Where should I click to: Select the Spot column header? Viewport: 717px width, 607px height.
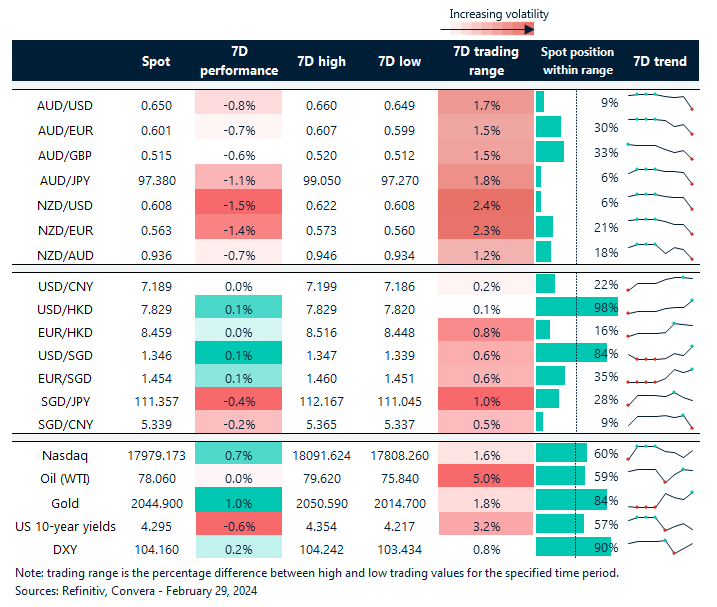tap(157, 61)
